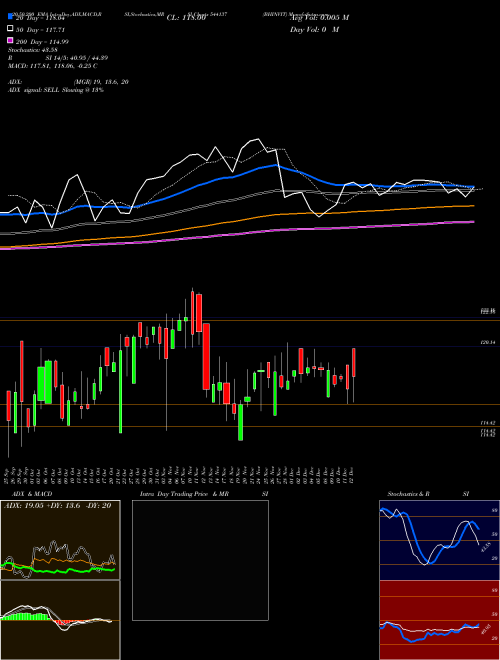
Task: Open the MACD histogram mini chart
Action: 60,620
